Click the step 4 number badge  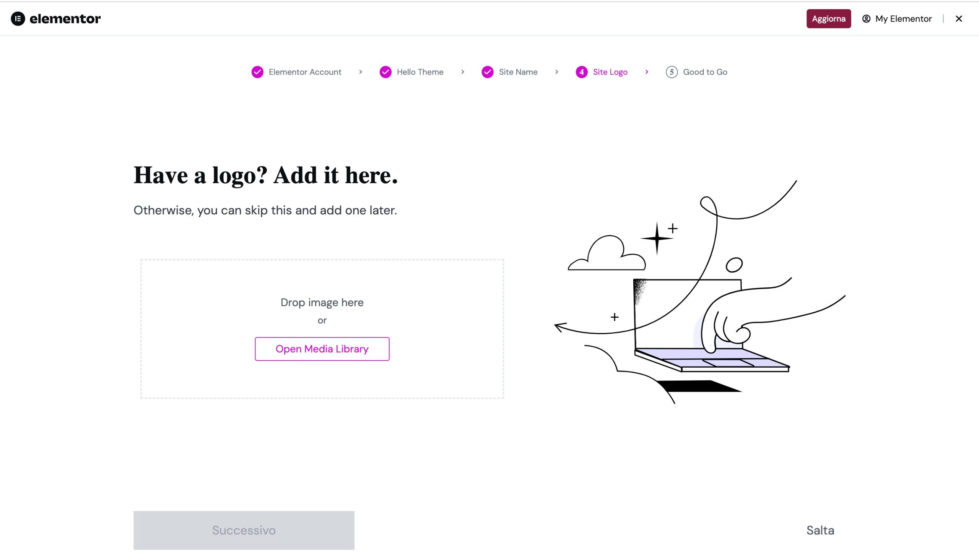pos(581,72)
